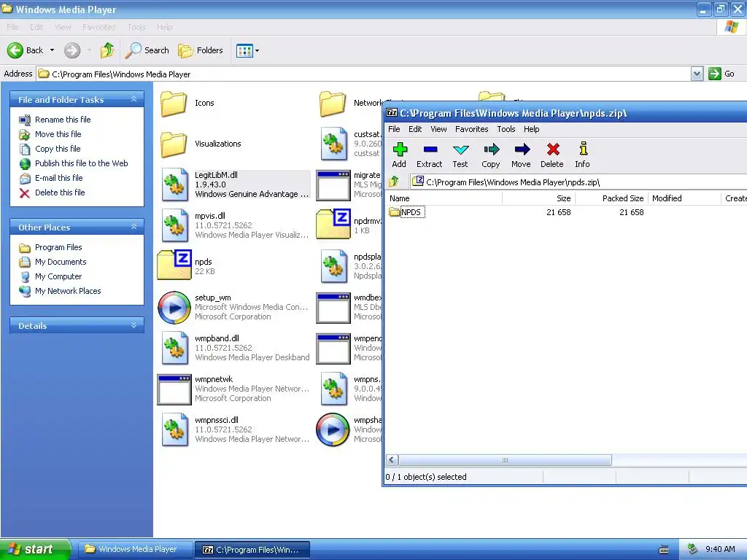Click the scrollbar left arrow in 7-Zip

(x=392, y=460)
